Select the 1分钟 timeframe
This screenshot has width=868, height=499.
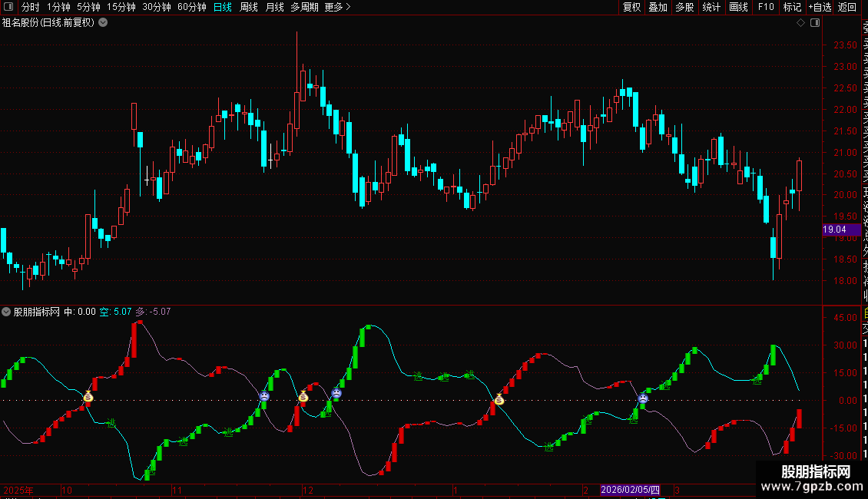58,7
